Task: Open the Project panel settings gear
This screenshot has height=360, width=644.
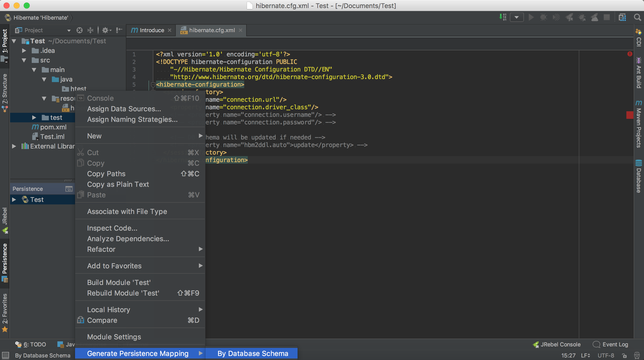Action: [x=106, y=30]
